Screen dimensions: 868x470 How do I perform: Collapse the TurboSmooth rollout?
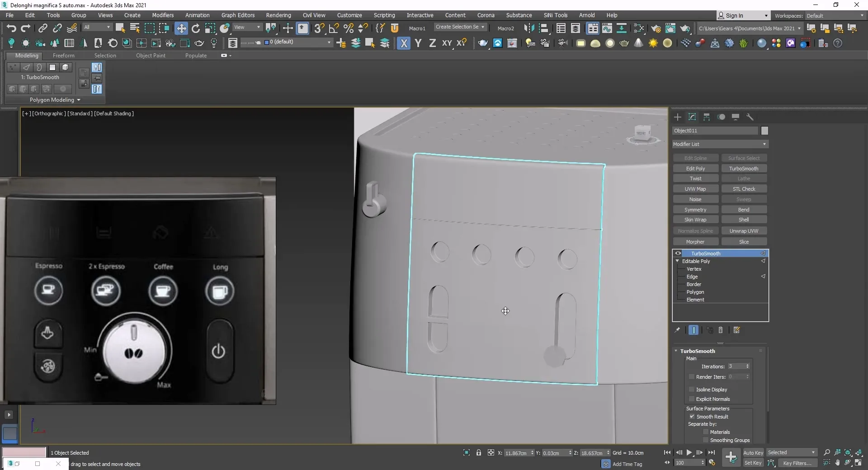pyautogui.click(x=676, y=351)
